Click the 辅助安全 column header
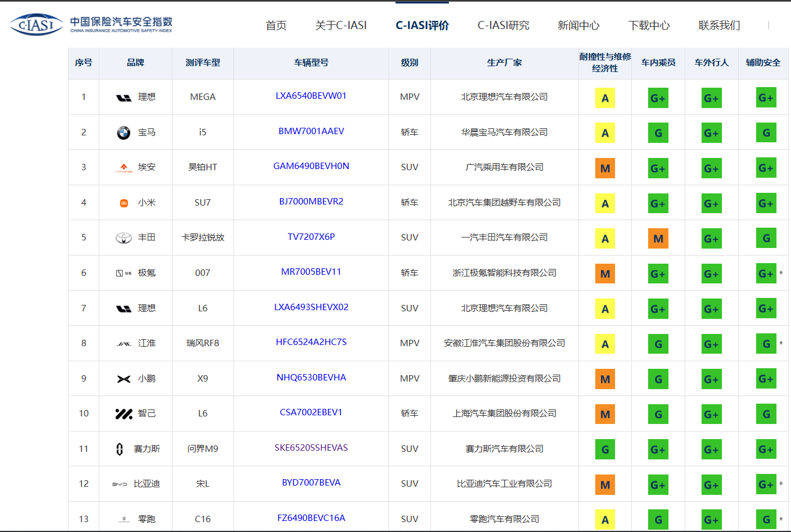 click(763, 63)
